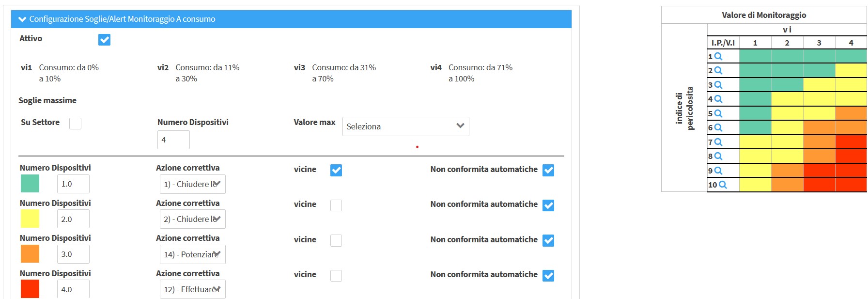This screenshot has height=299, width=868.
Task: Click magnifier icon beside row 8
Action: click(718, 157)
